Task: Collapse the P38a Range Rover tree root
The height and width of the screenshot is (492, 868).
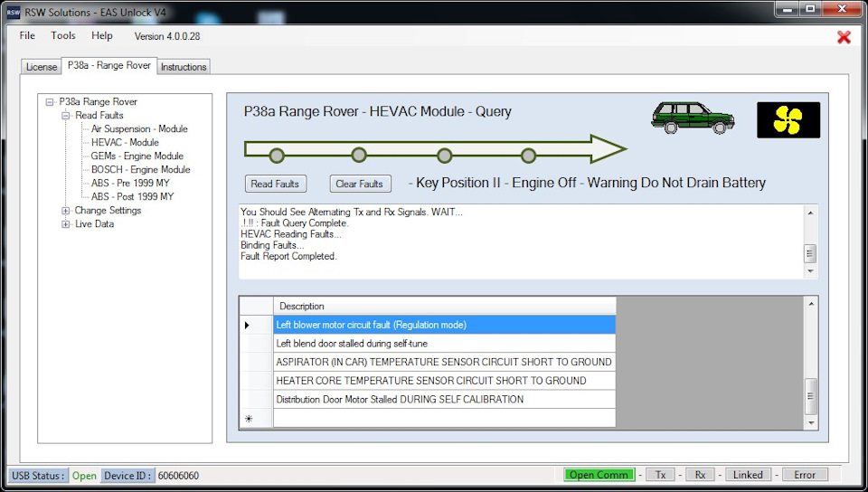Action: point(50,102)
